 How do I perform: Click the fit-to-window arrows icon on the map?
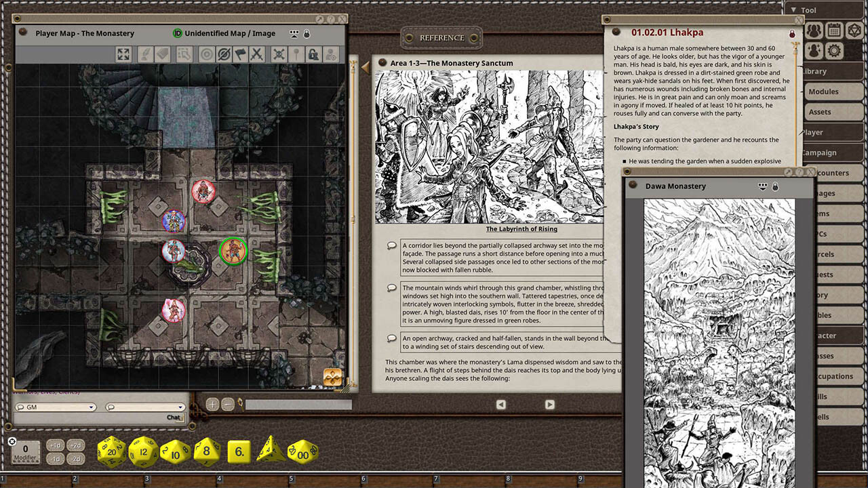point(123,54)
